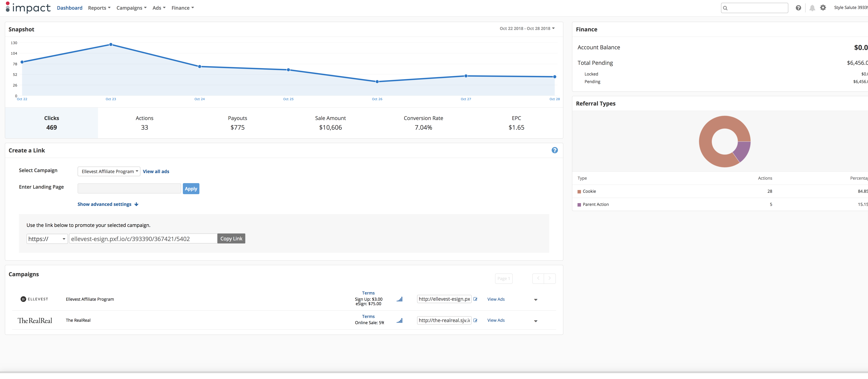Open the Dashboard tab
Viewport: 868px width, 379px height.
pyautogui.click(x=69, y=8)
